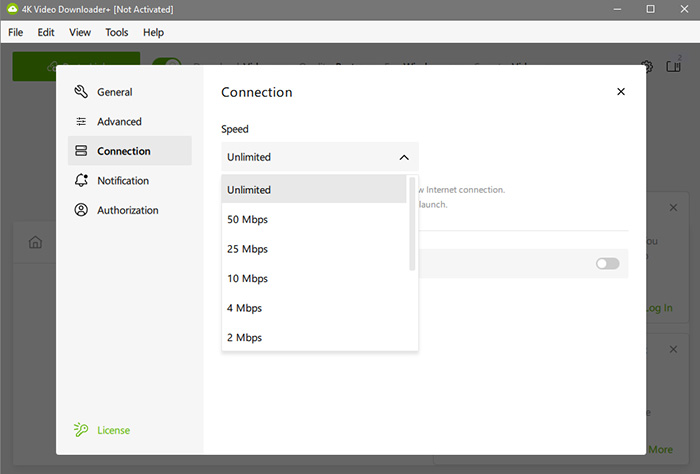This screenshot has width=700, height=474.
Task: Click the key icon beside License
Action: (81, 430)
